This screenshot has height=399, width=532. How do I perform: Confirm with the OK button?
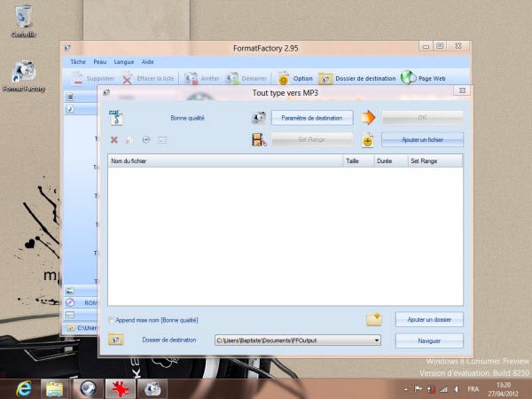pyautogui.click(x=422, y=118)
